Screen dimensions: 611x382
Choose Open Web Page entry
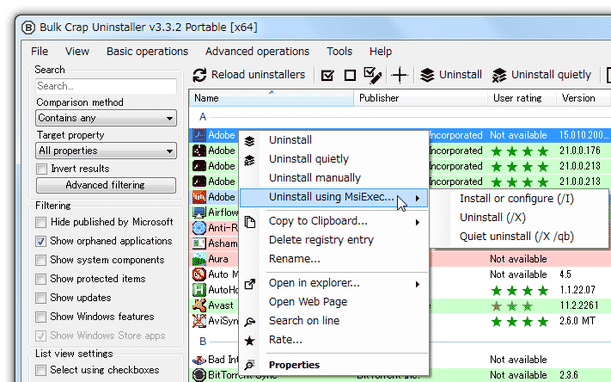pyautogui.click(x=308, y=302)
